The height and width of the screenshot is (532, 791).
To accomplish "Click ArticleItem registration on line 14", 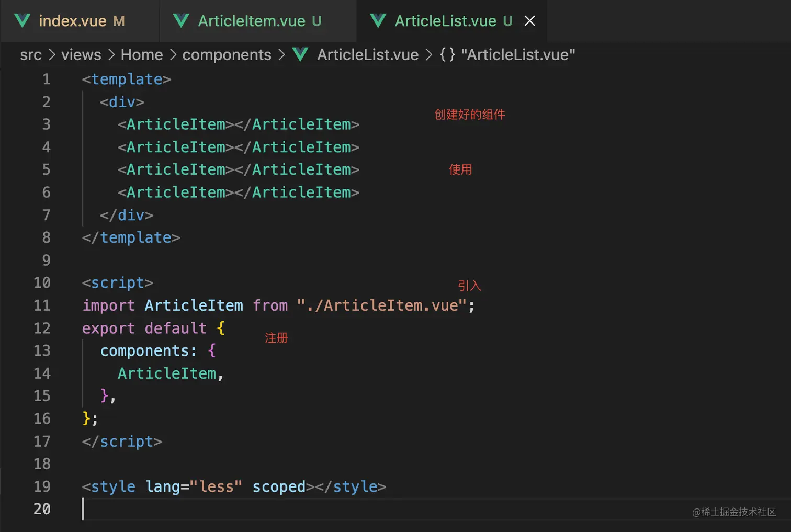I will tap(167, 373).
